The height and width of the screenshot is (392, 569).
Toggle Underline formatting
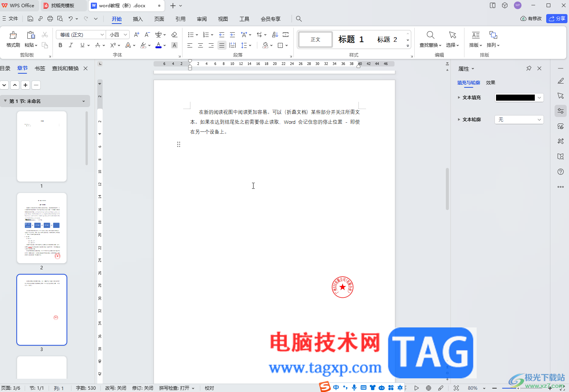(82, 45)
